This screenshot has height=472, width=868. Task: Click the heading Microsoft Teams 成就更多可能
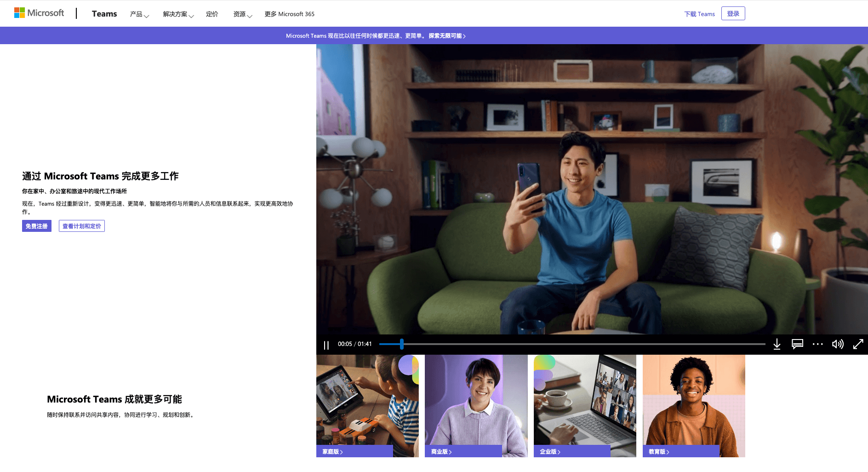114,399
